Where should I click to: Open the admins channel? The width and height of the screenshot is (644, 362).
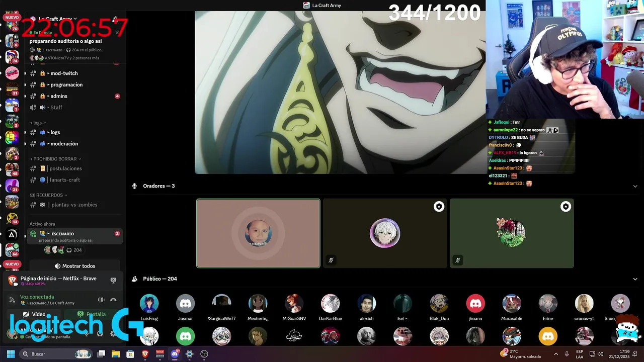coord(73,96)
